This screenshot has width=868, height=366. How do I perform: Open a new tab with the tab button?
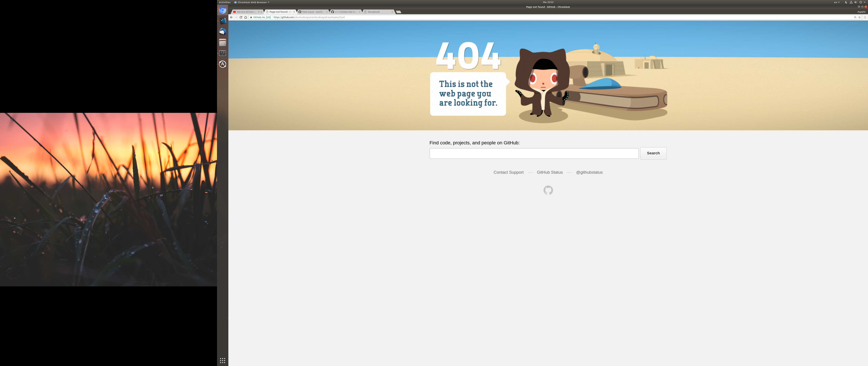[x=399, y=12]
